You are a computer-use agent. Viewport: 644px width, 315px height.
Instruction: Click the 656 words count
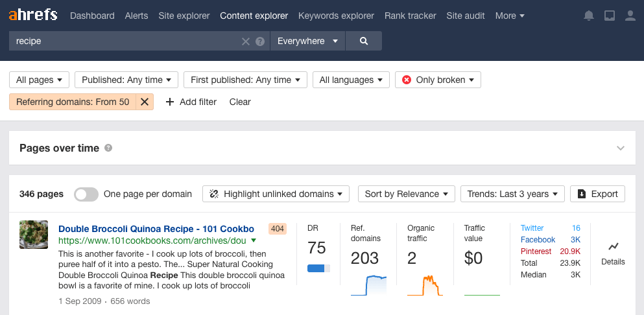coord(130,301)
